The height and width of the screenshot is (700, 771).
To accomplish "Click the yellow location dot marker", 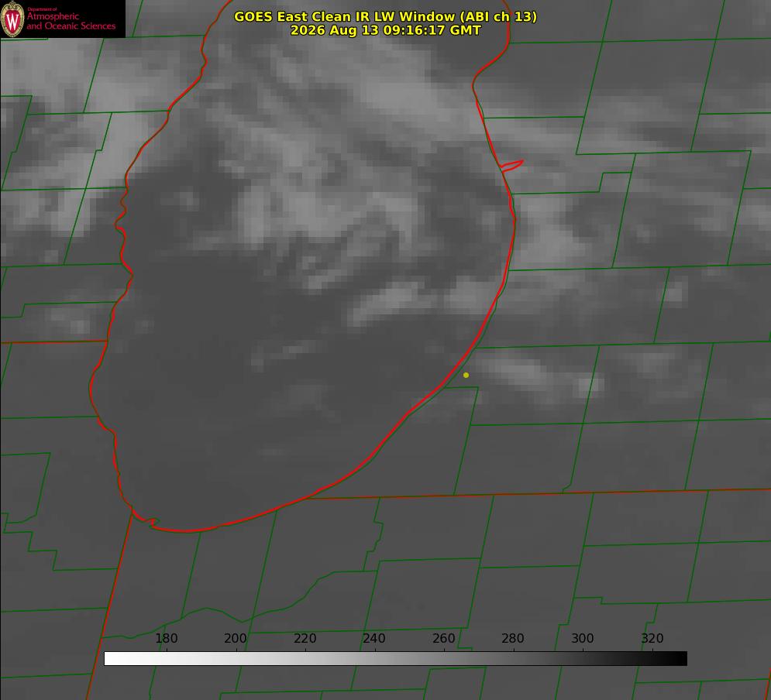I will point(466,376).
